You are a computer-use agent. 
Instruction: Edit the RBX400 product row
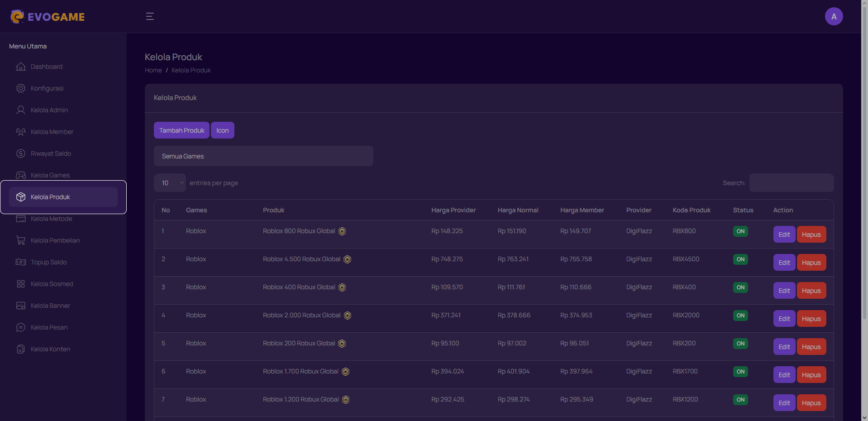tap(784, 291)
